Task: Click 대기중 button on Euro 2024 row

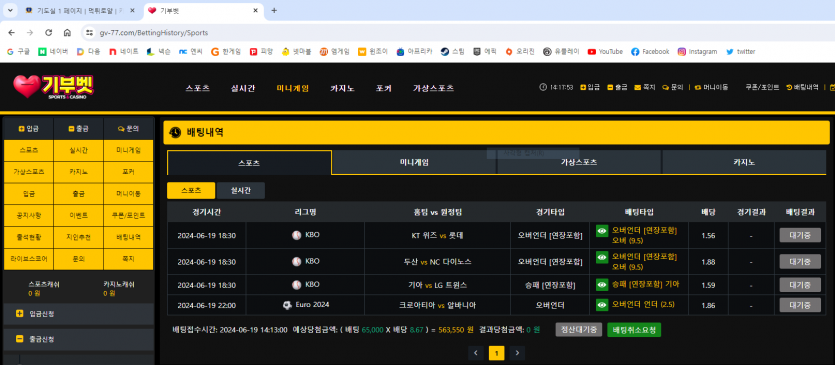Action: (800, 305)
